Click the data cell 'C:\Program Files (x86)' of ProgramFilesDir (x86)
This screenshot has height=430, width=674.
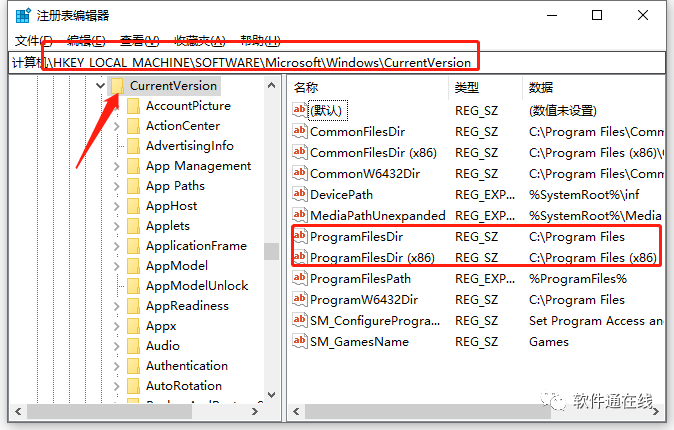click(593, 258)
